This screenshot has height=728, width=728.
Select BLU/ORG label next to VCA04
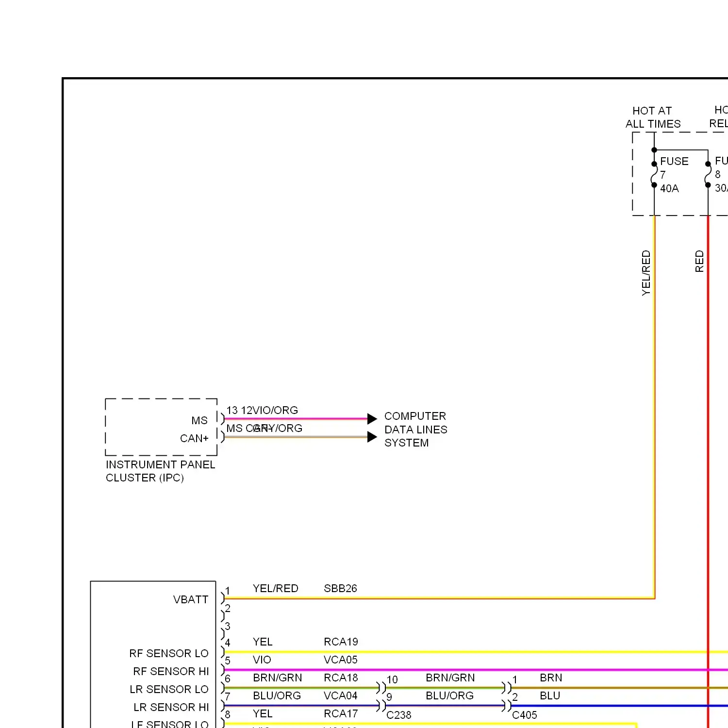coord(277,695)
